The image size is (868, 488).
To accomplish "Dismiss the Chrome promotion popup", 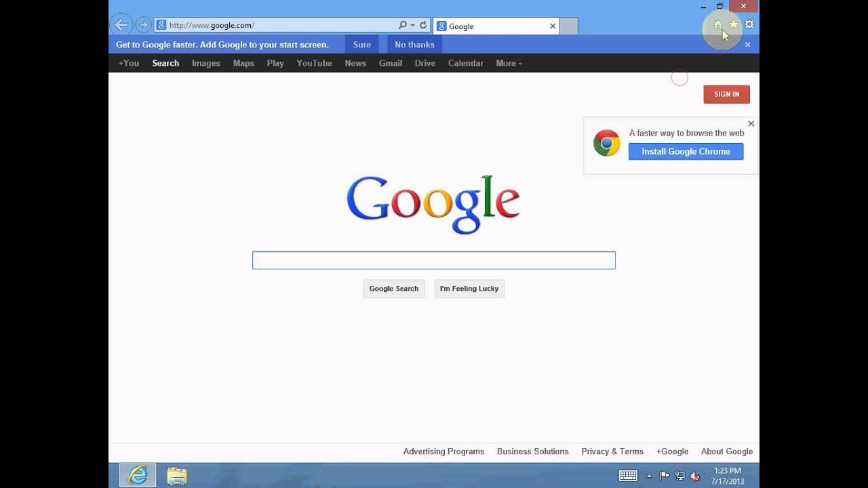I will pos(751,123).
